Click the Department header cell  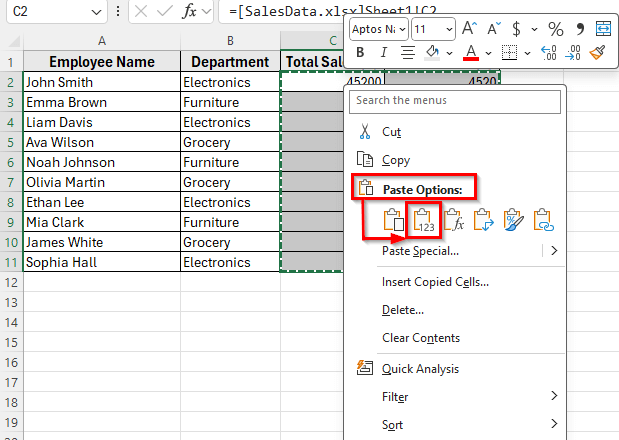[x=230, y=62]
